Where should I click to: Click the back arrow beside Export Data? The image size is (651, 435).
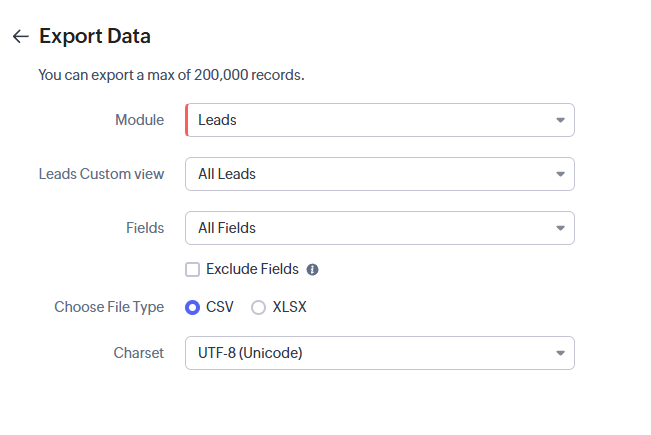(20, 37)
